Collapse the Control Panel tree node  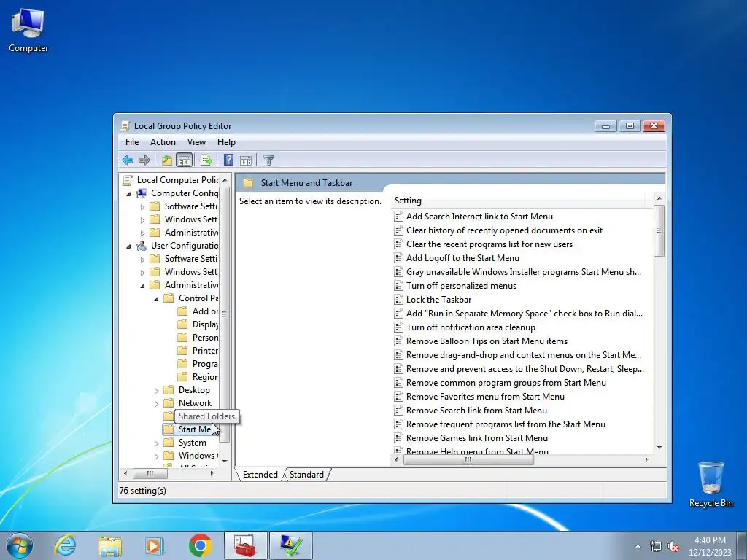coord(156,298)
